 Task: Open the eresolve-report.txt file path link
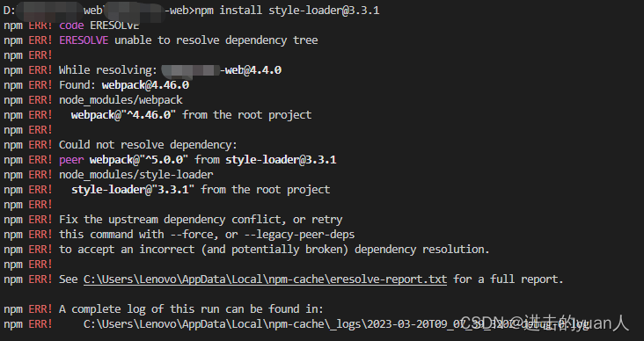point(265,279)
